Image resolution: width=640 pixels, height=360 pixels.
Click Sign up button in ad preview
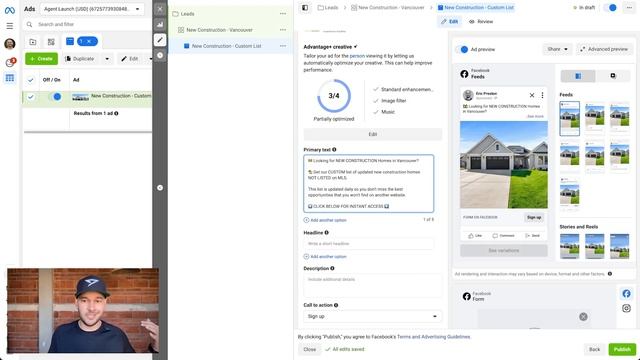click(x=534, y=218)
